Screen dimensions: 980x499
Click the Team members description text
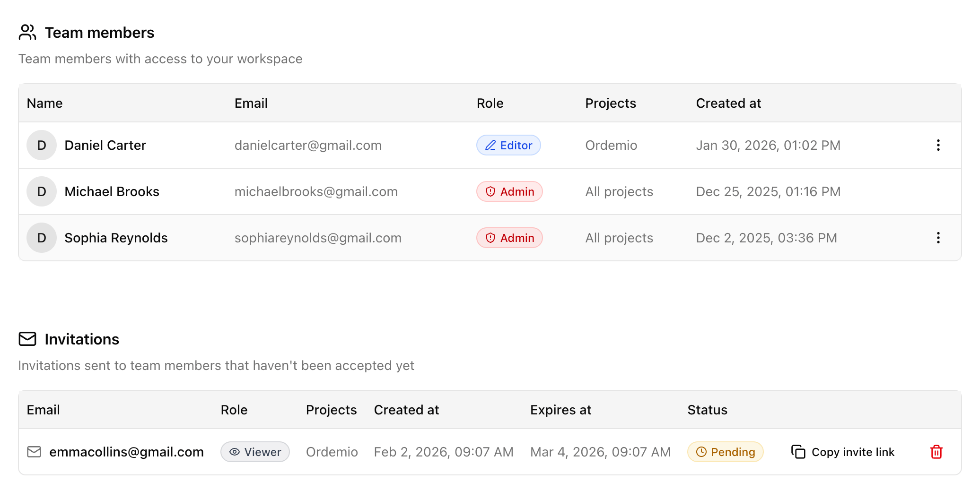(160, 59)
